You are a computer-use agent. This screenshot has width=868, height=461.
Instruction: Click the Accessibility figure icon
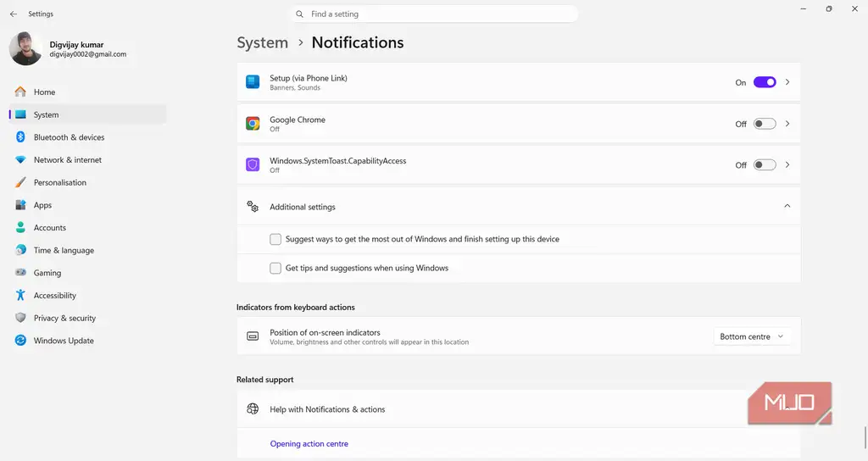(x=20, y=295)
